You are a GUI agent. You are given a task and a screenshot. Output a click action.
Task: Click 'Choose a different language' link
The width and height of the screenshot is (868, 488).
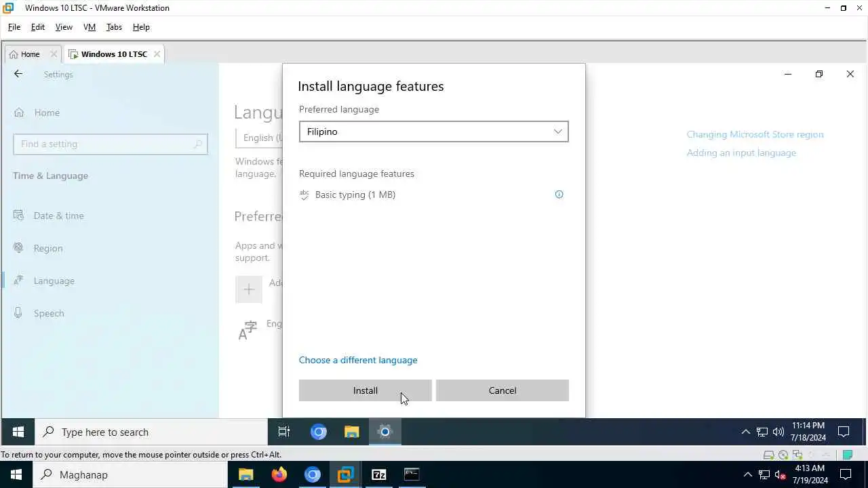coord(358,360)
